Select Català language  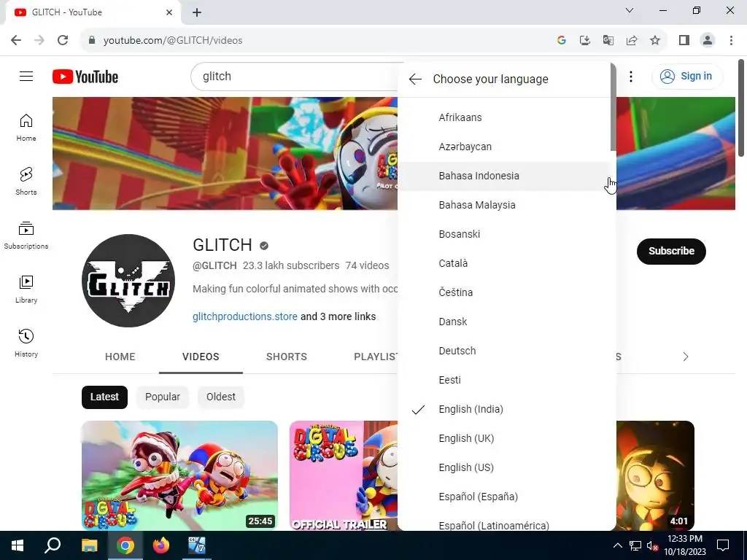504,263
